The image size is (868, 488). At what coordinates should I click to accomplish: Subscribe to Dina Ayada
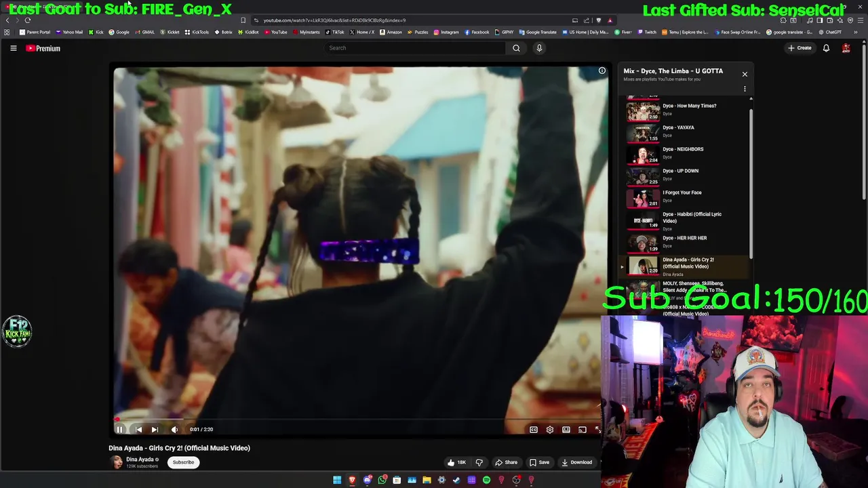tap(183, 462)
